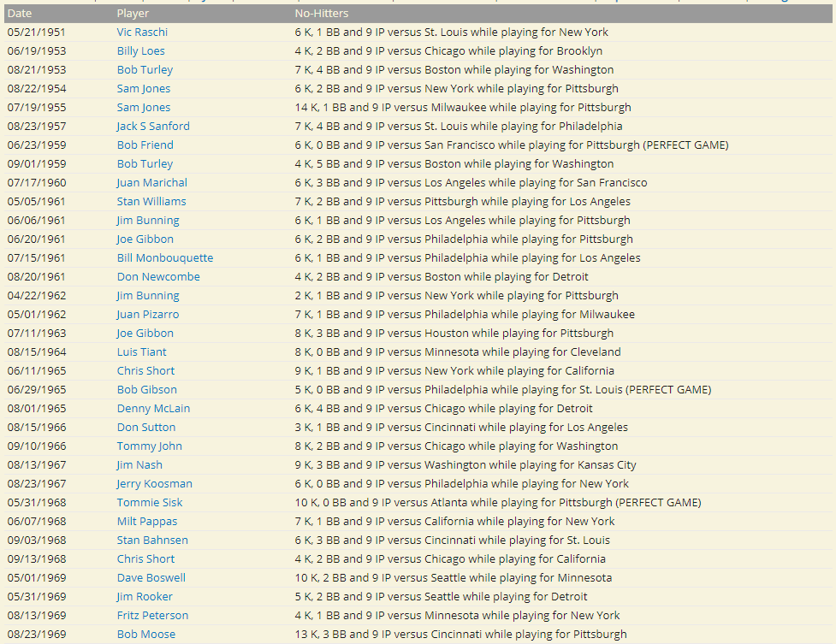Image resolution: width=836 pixels, height=644 pixels.
Task: Select the Denny McLain link
Action: [153, 408]
